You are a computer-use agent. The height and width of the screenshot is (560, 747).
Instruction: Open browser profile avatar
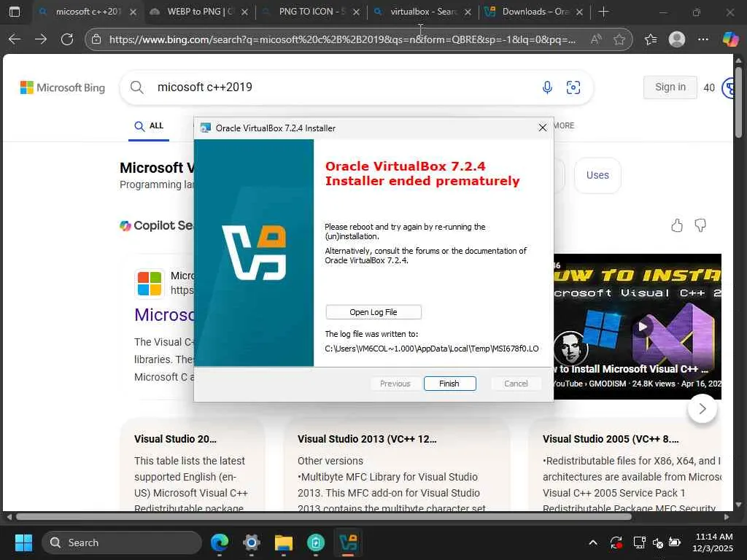[677, 39]
